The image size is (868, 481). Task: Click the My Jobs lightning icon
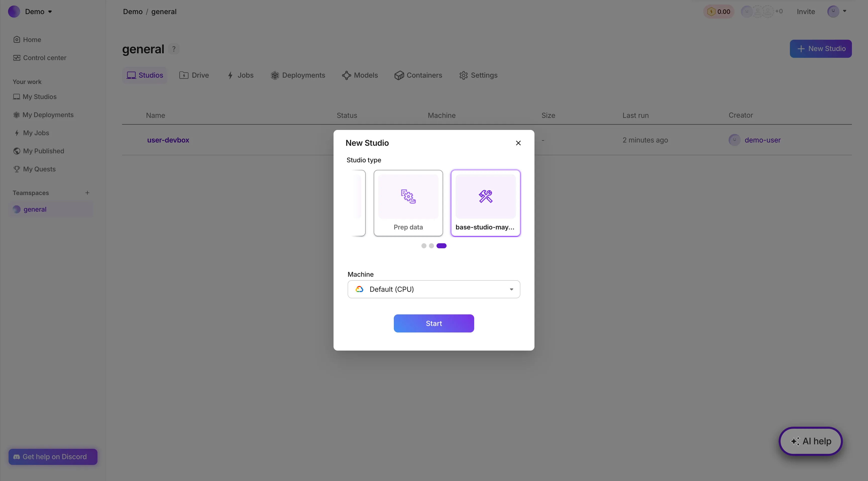pos(17,133)
